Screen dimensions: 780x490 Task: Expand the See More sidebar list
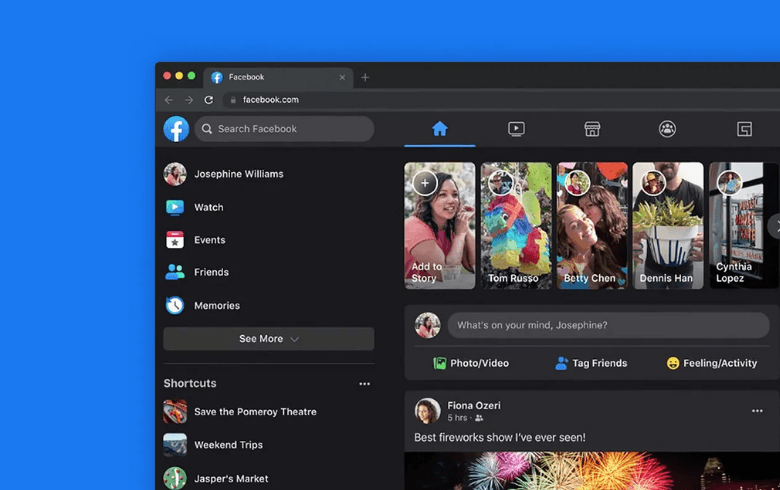click(x=268, y=339)
